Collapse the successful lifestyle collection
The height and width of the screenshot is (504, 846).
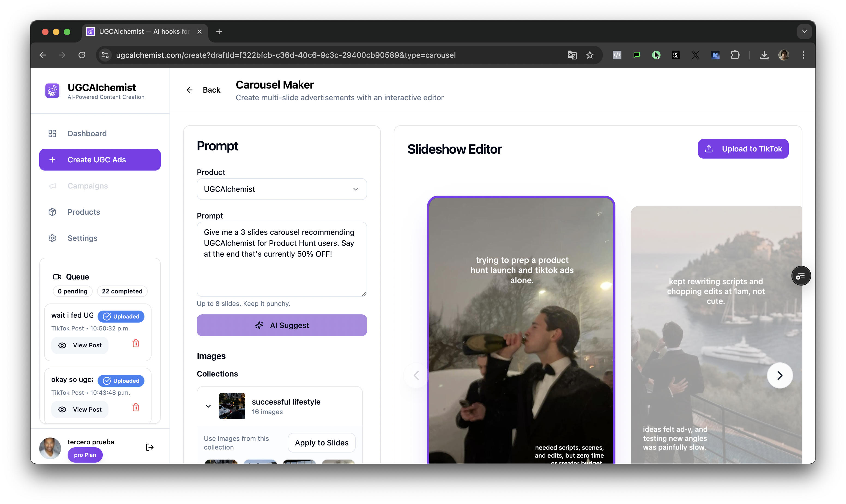208,406
